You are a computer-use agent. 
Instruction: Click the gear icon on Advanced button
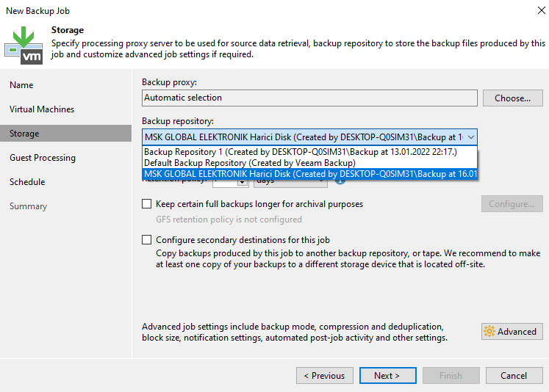point(489,331)
